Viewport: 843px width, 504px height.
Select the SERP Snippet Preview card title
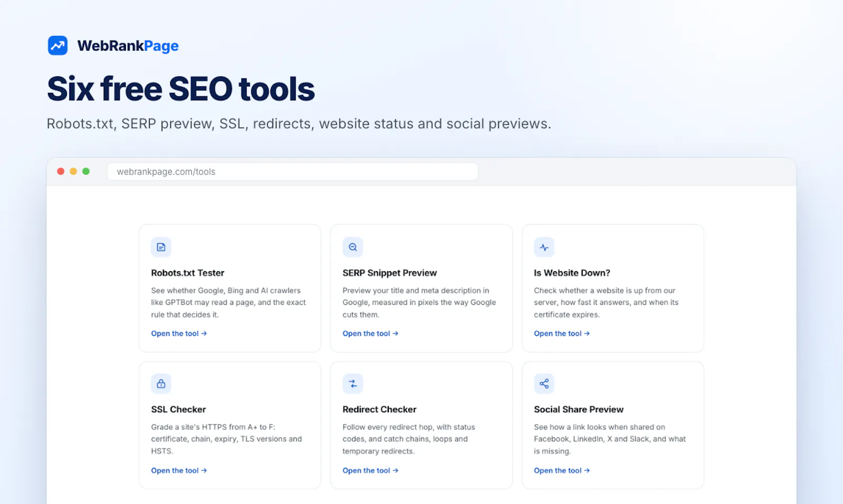(x=390, y=273)
